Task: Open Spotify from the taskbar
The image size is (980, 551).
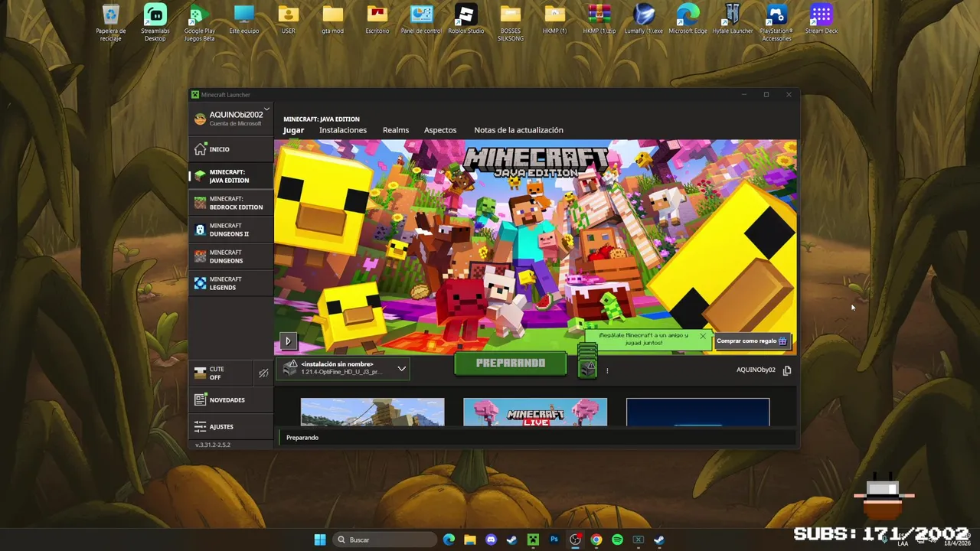Action: click(x=617, y=540)
